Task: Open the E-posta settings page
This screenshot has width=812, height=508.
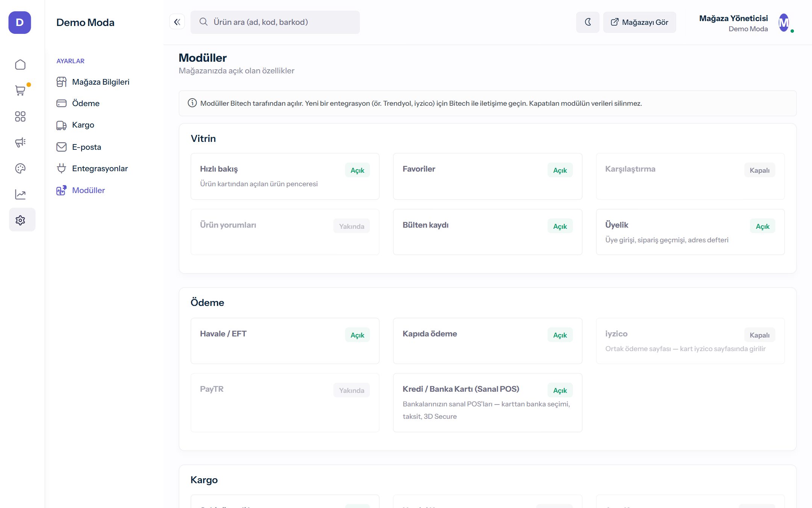Action: coord(86,147)
